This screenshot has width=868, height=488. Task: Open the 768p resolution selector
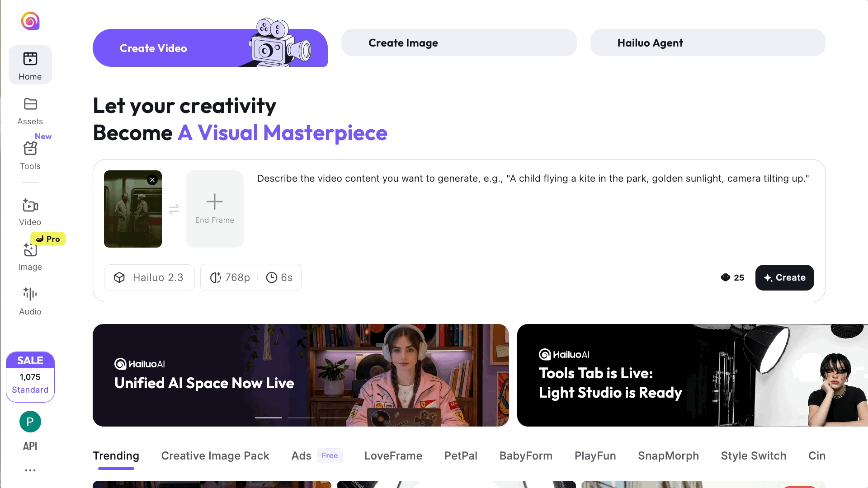point(231,277)
